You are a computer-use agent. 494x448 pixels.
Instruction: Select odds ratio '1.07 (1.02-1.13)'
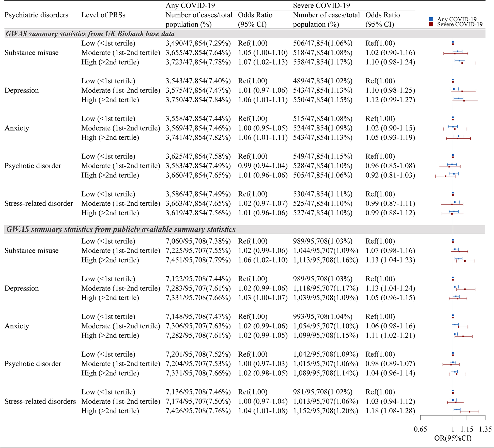[263, 62]
